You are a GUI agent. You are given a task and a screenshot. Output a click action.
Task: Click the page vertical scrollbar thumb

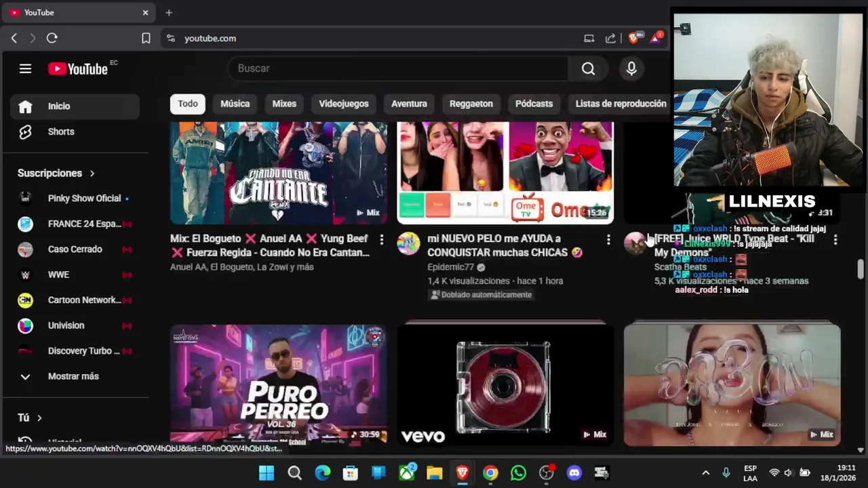pos(861,268)
